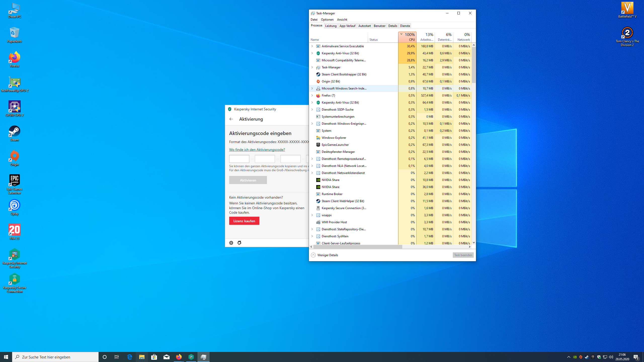Click the first activation code input box

[239, 159]
